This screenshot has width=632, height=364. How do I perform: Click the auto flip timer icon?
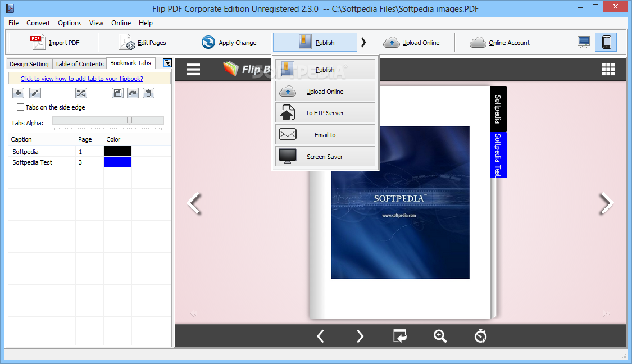pos(480,336)
